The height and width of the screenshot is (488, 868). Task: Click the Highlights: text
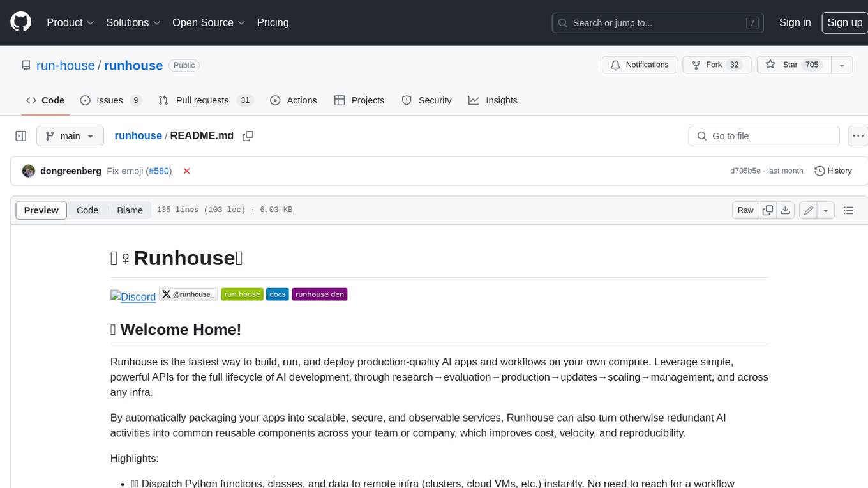pos(135,458)
